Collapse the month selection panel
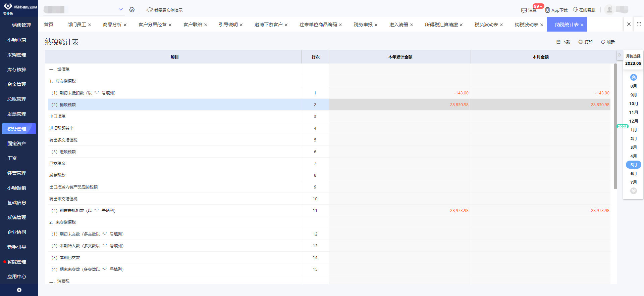 (619, 55)
